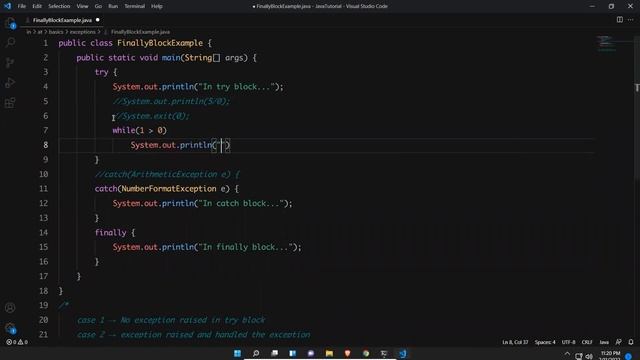This screenshot has height=360, width=640.
Task: Click 'NumberFormatException' on line 11
Action: (x=169, y=189)
